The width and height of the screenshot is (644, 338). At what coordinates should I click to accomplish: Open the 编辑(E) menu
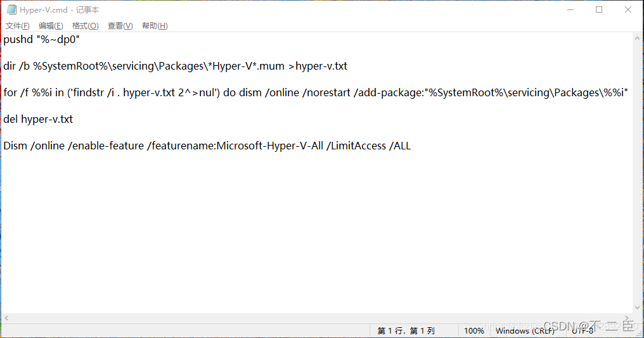point(51,26)
